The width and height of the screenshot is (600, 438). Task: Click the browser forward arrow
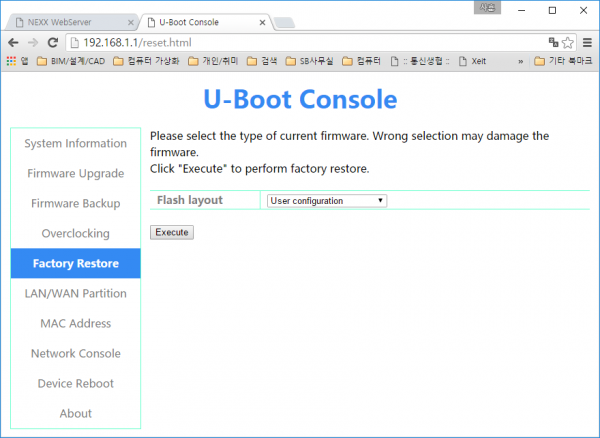tap(33, 42)
